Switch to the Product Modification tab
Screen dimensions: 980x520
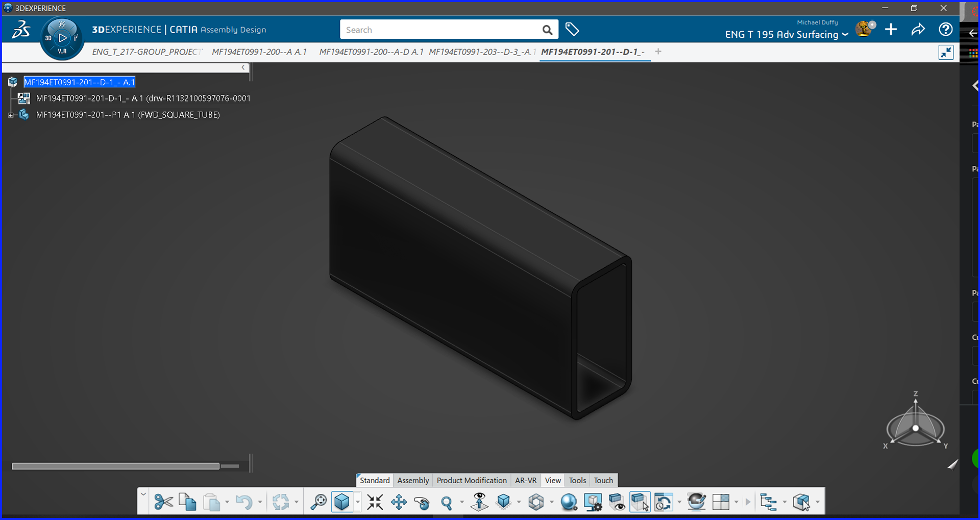point(472,480)
